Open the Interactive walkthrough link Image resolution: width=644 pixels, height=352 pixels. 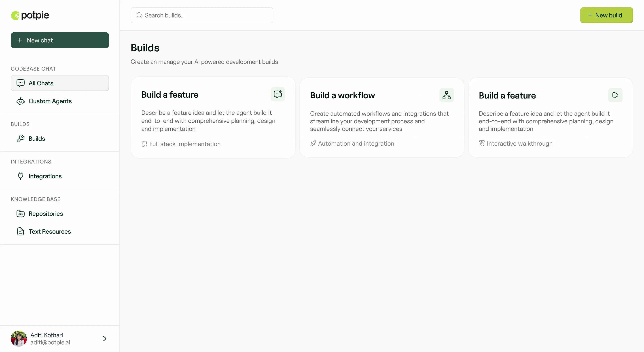point(519,144)
